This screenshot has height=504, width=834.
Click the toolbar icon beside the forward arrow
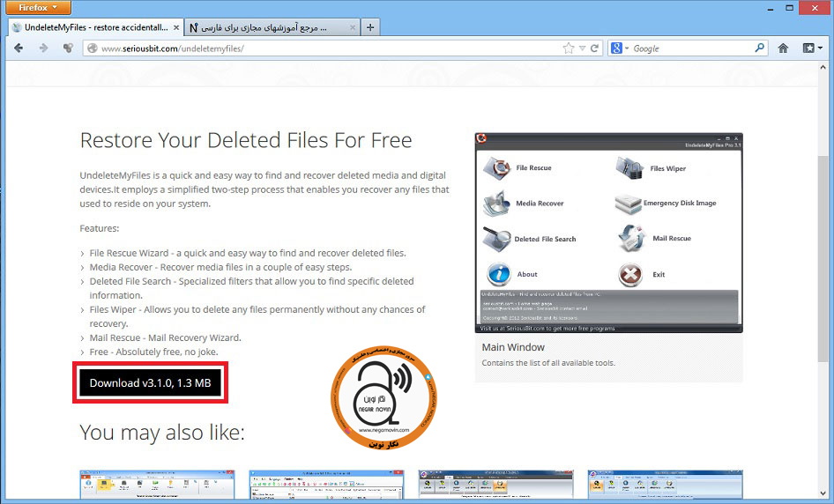[x=68, y=48]
